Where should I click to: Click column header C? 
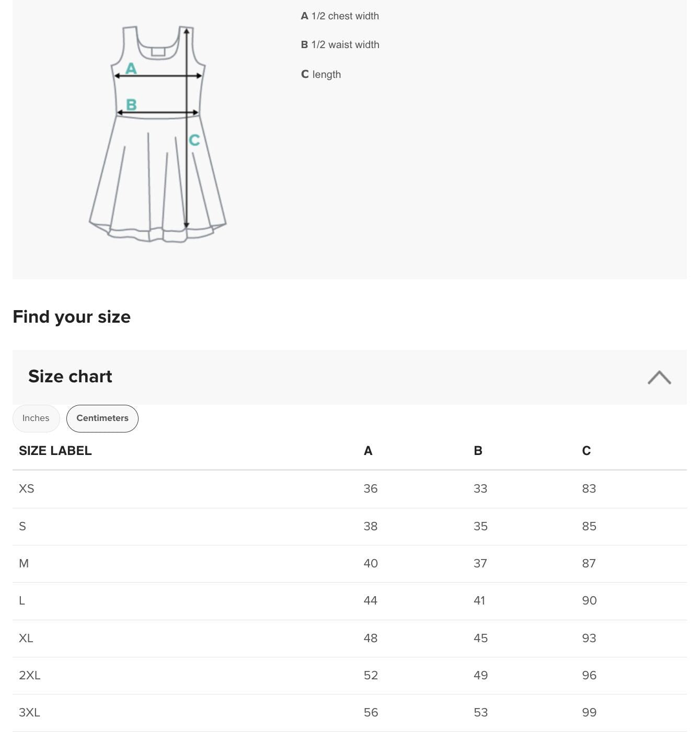pos(586,450)
